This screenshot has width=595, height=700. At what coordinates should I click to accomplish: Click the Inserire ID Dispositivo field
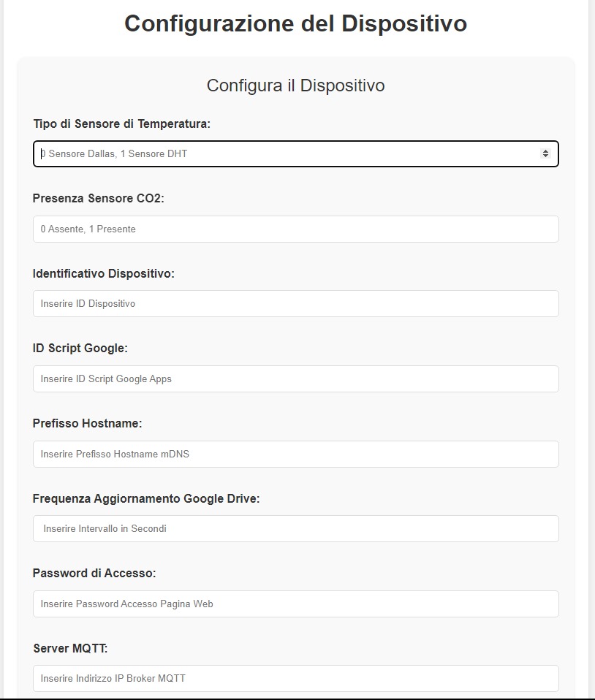[295, 303]
